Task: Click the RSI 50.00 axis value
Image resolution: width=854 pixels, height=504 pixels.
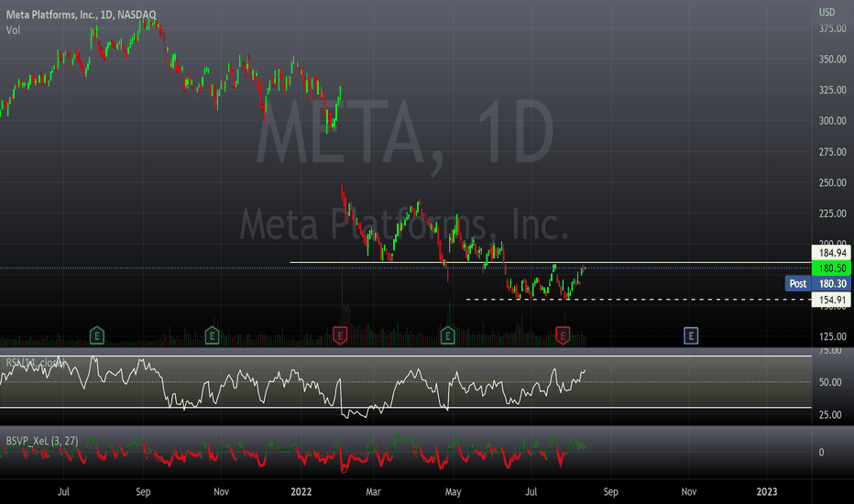Action: (830, 382)
